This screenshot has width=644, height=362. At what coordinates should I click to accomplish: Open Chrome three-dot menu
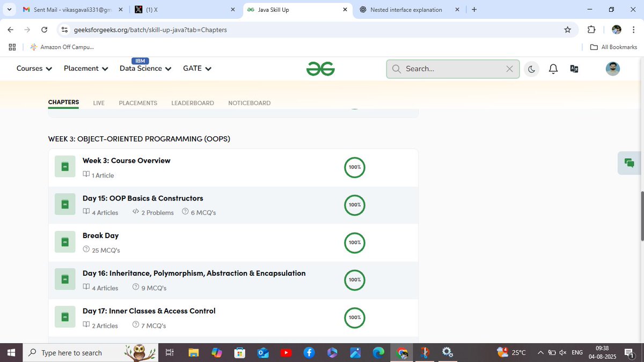pos(634,29)
